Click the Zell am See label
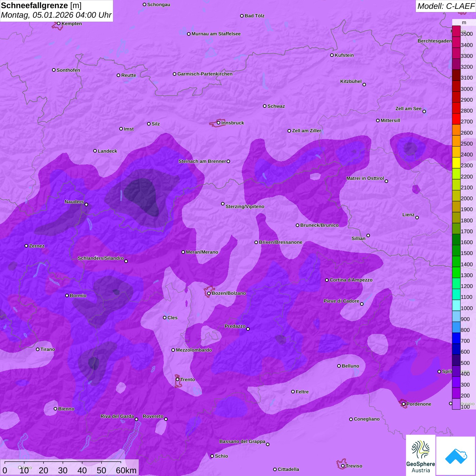Image resolution: width=476 pixels, height=476 pixels. tap(408, 108)
